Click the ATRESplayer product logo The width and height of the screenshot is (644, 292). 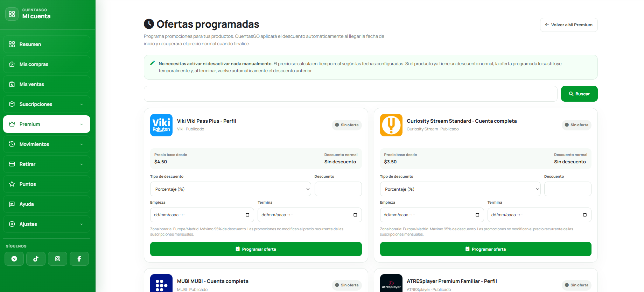pos(391,283)
